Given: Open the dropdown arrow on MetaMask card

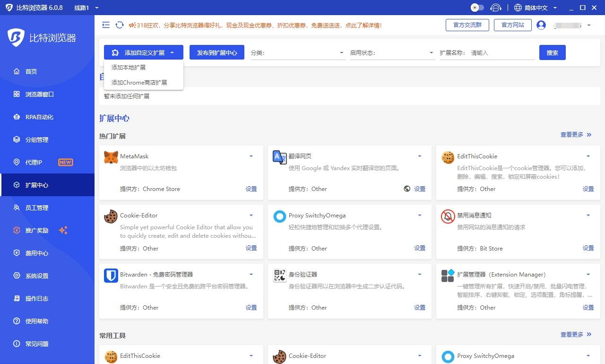Looking at the screenshot, I should tap(251, 156).
